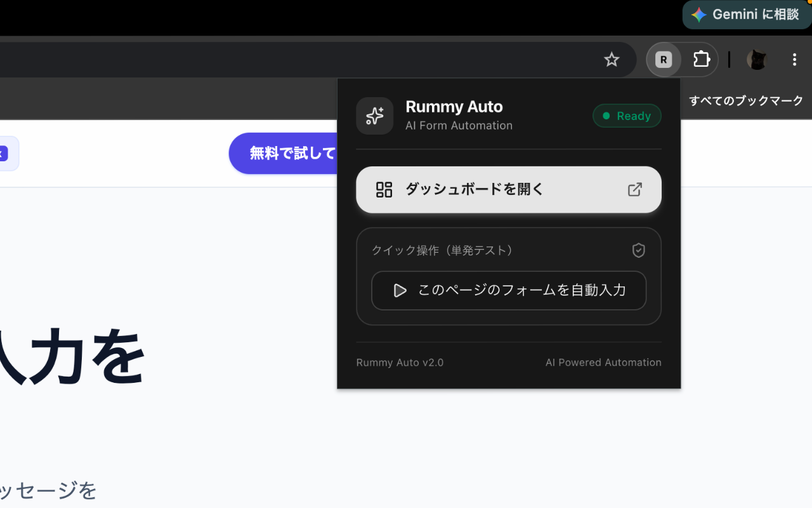
Task: Click the クイック操作（単発テスト）label
Action: pos(443,250)
